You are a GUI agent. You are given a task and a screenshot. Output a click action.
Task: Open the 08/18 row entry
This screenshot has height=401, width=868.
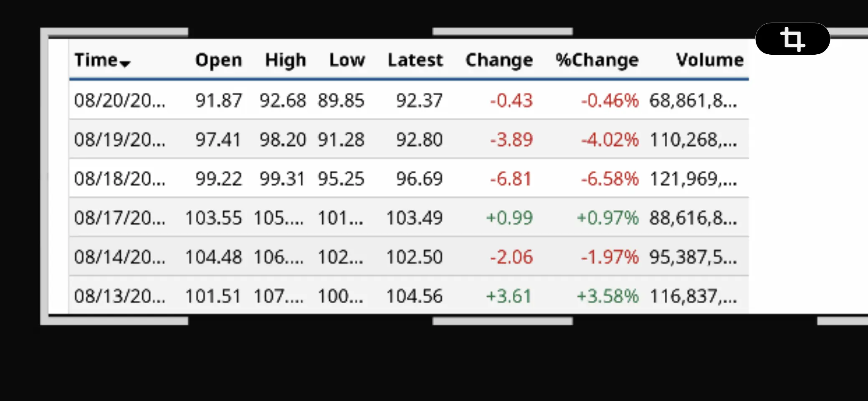[409, 178]
